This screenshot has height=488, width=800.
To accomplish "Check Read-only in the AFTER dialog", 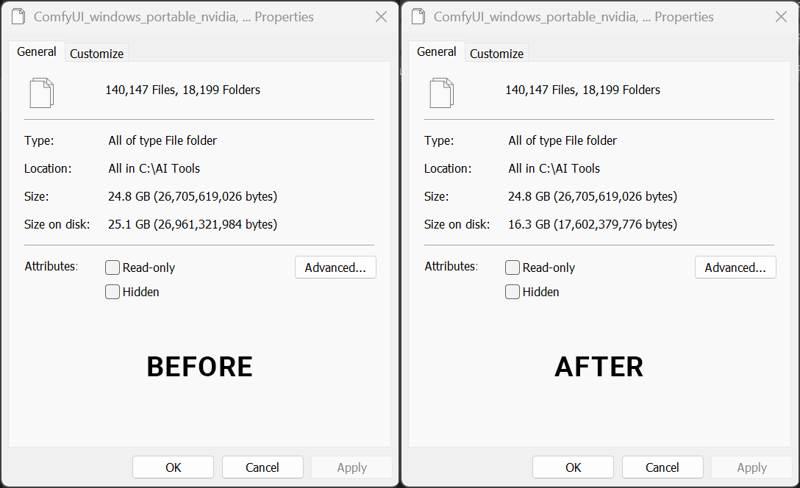I will [513, 268].
